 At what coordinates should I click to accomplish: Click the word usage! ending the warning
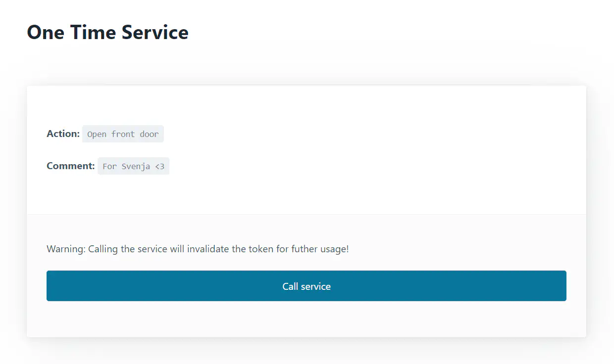click(334, 249)
